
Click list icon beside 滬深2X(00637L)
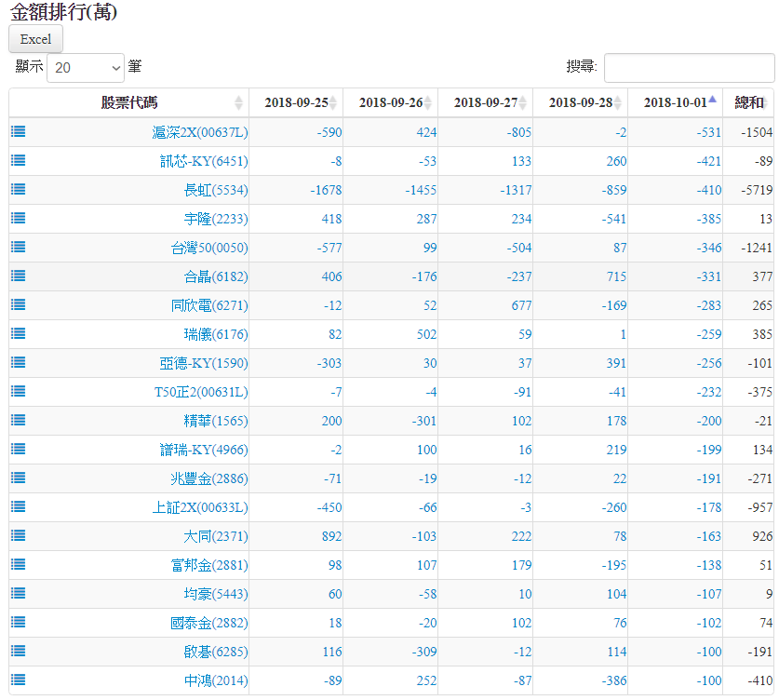pyautogui.click(x=18, y=131)
